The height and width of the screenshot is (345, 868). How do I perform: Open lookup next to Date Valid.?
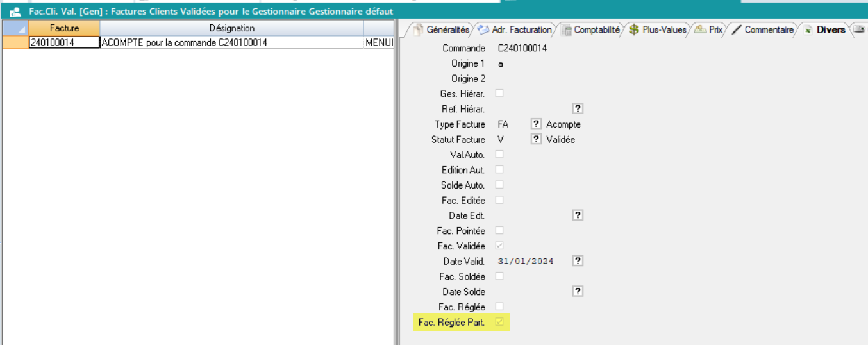[x=578, y=261]
